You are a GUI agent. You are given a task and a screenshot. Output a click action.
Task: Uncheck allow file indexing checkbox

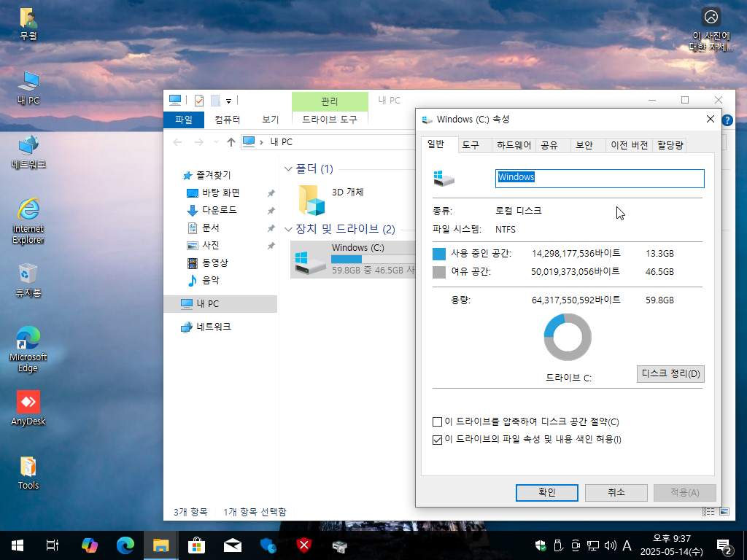[437, 440]
